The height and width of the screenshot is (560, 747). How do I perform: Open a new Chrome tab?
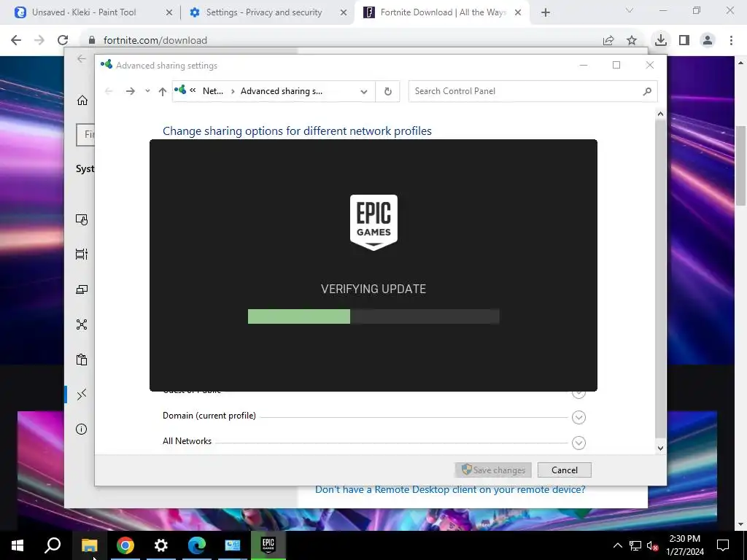tap(546, 13)
